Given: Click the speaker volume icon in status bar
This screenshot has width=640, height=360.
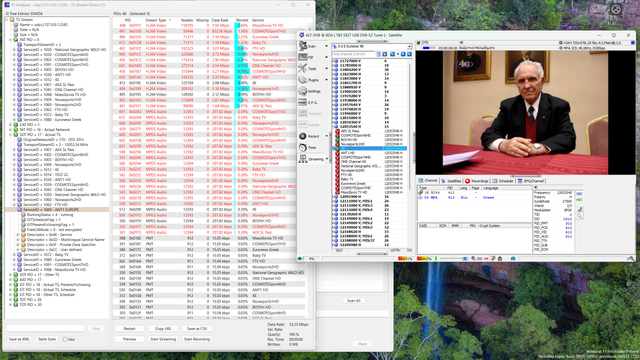Looking at the screenshot, I should [x=473, y=258].
